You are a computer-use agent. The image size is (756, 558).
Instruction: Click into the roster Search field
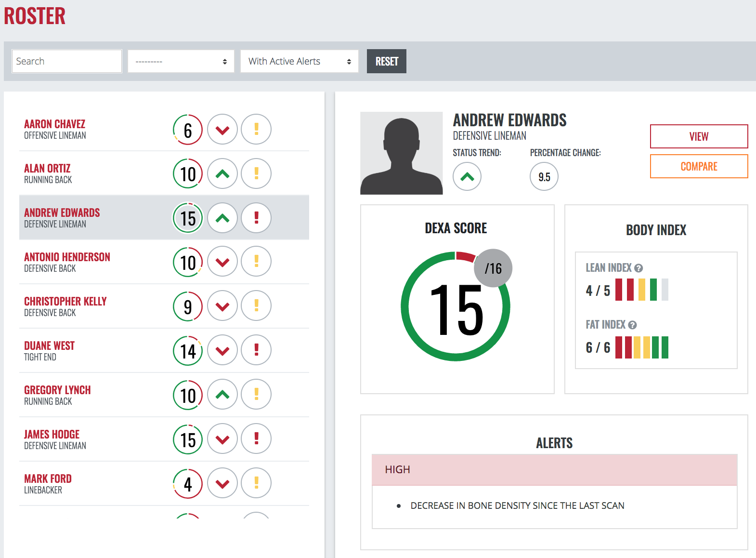[66, 61]
